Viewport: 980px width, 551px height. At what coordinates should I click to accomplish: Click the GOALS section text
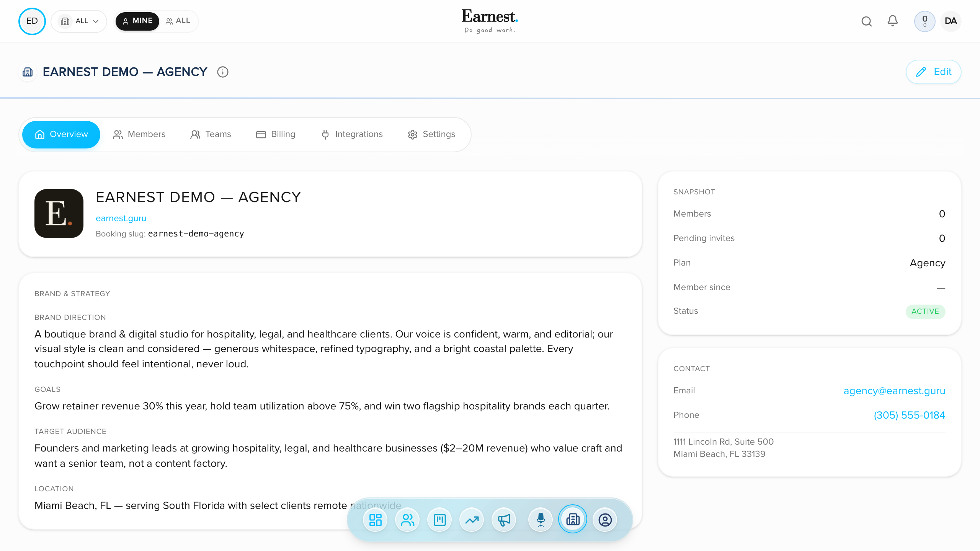click(x=322, y=406)
